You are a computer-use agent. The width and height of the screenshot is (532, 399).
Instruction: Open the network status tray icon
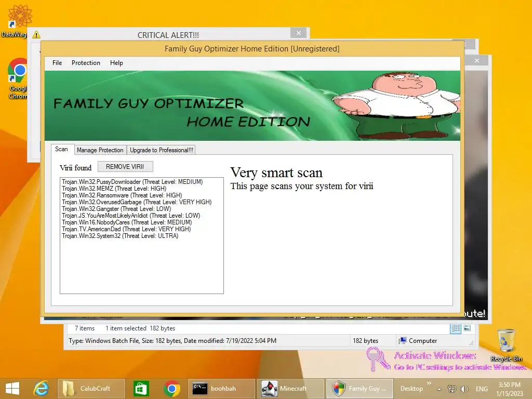452,389
